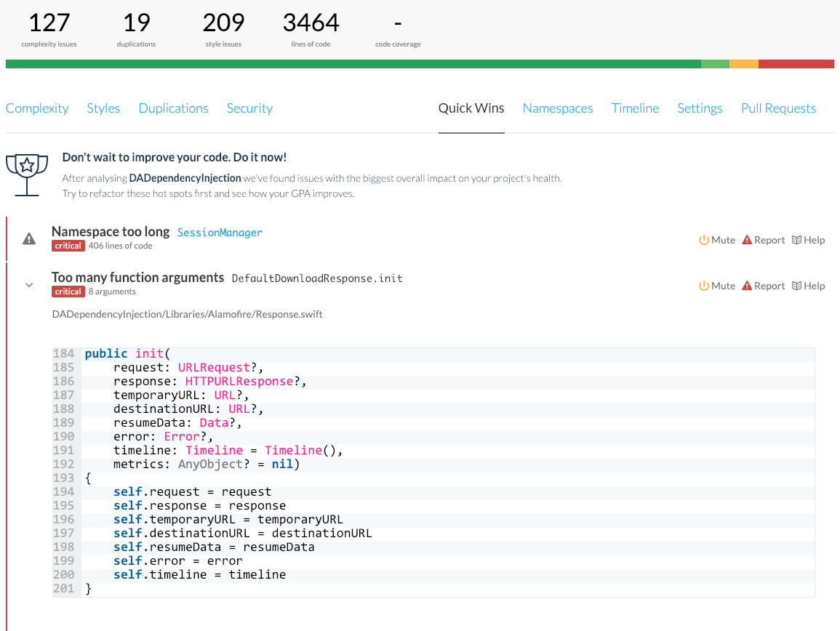Open the Pull Requests tab
Screen dimensions: 840x631
tap(778, 108)
